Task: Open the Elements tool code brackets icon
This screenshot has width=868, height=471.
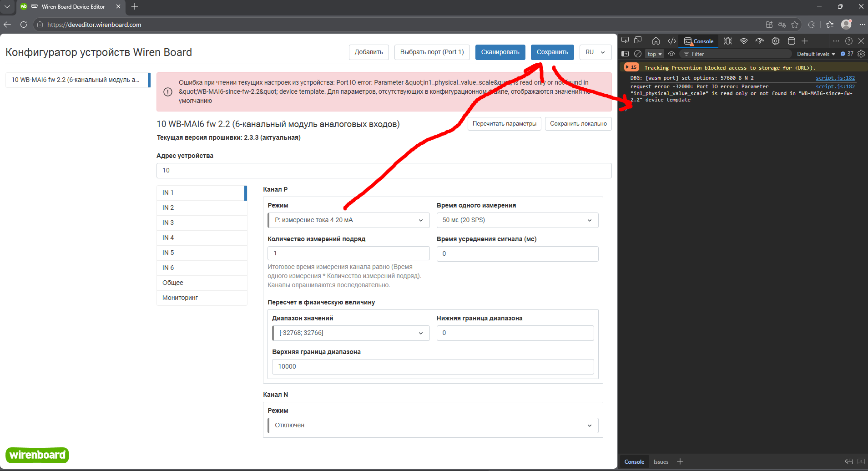Action: pos(672,41)
